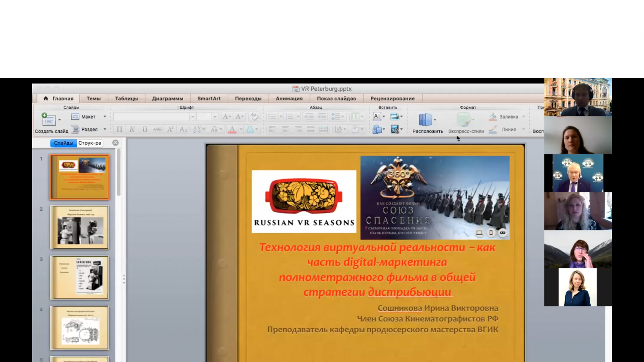The image size is (644, 362).
Task: Expand the Заливка dropdown arrow
Action: (x=524, y=116)
